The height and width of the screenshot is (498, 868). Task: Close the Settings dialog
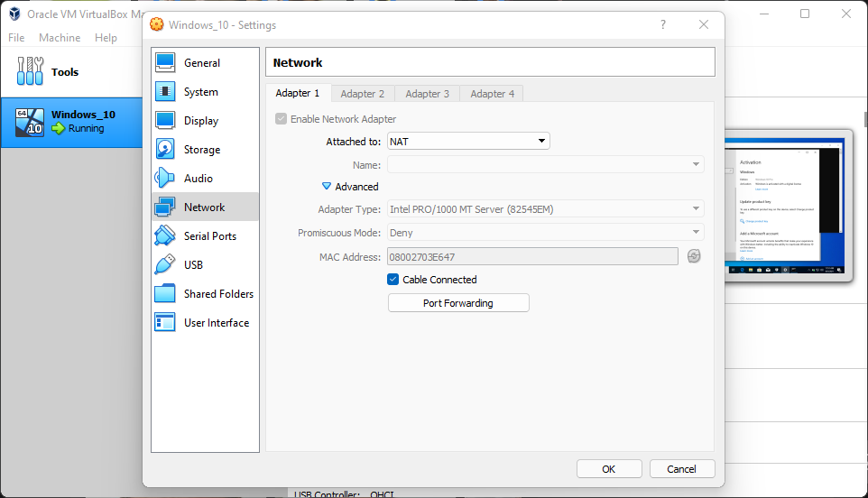704,24
